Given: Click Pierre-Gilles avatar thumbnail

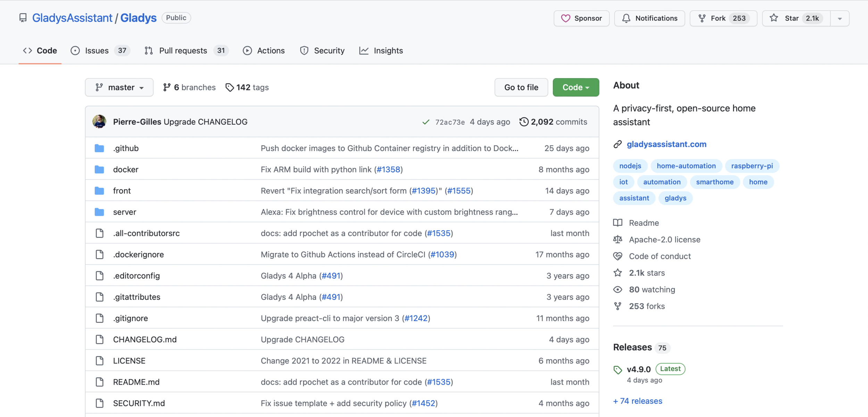Looking at the screenshot, I should pyautogui.click(x=99, y=122).
